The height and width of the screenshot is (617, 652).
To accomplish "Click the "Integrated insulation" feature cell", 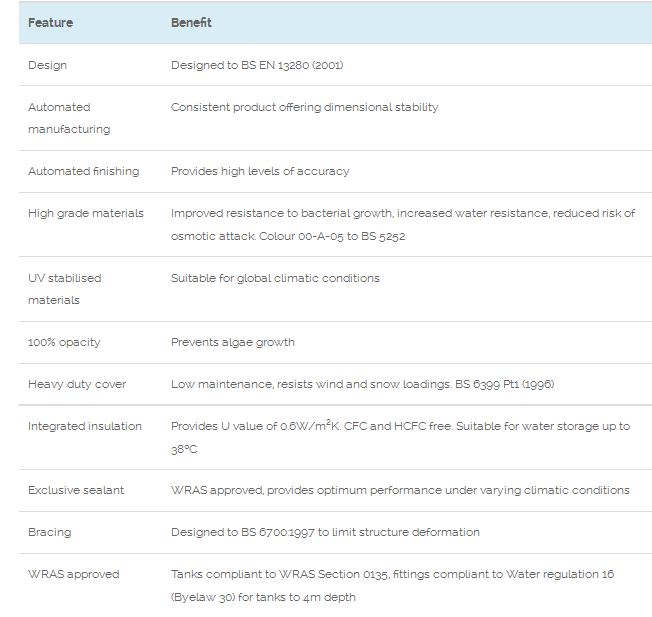I will (x=84, y=426).
